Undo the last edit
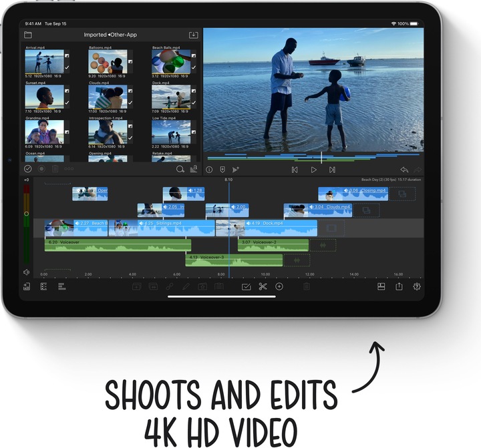 pyautogui.click(x=404, y=170)
